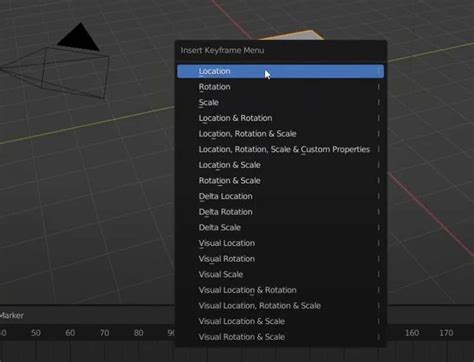Choose the Scale keyframe entry

(x=280, y=103)
